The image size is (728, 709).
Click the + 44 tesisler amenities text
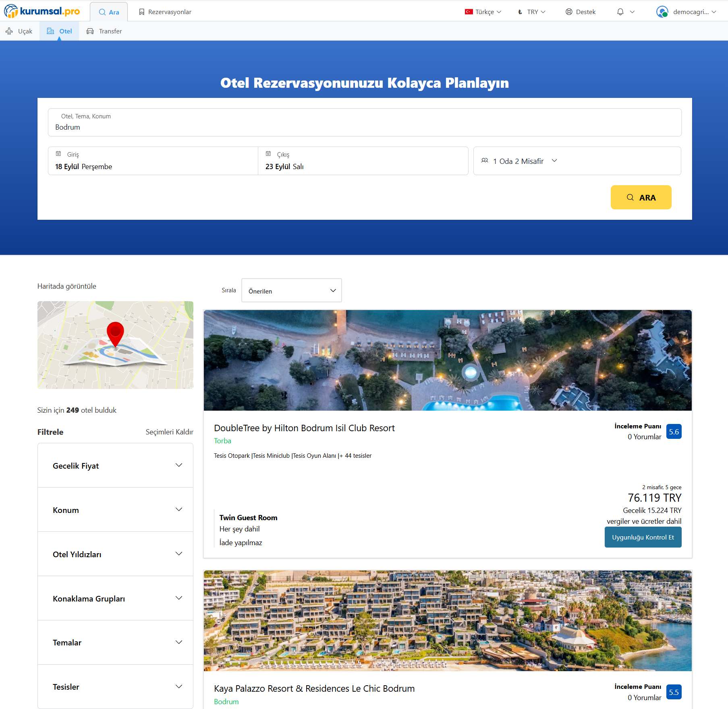[355, 456]
